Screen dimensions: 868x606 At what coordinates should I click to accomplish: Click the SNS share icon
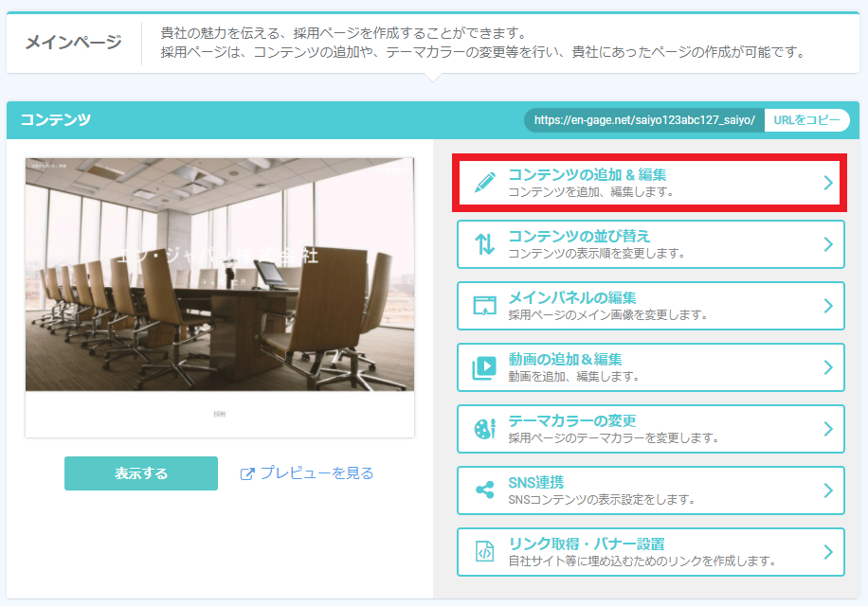[x=485, y=490]
